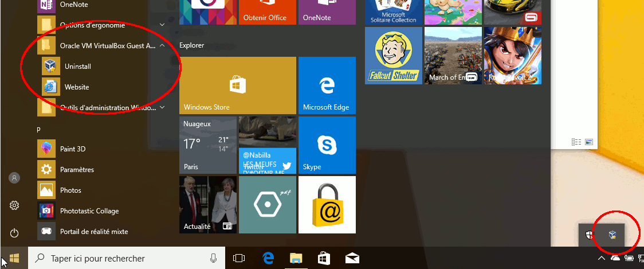Click the Explorer group heading

click(192, 45)
